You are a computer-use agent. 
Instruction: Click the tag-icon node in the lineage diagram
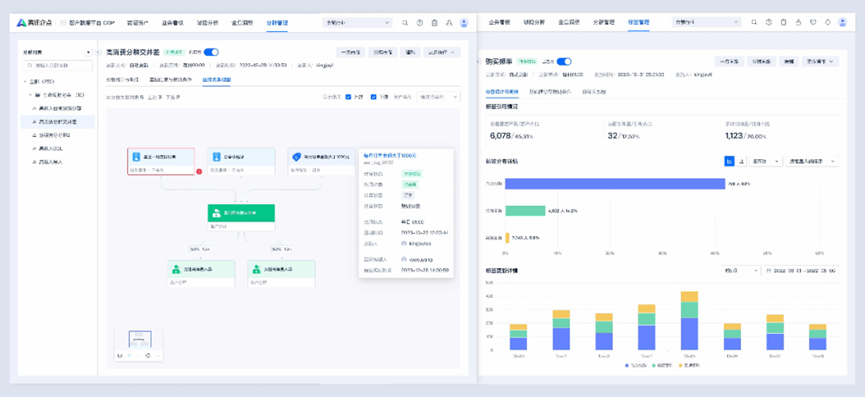[x=322, y=161]
